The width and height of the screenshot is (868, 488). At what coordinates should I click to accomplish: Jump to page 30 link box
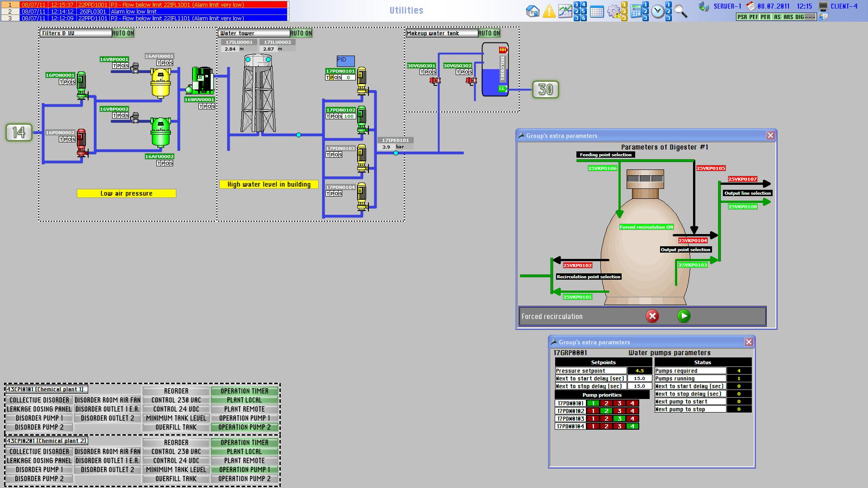click(x=545, y=89)
